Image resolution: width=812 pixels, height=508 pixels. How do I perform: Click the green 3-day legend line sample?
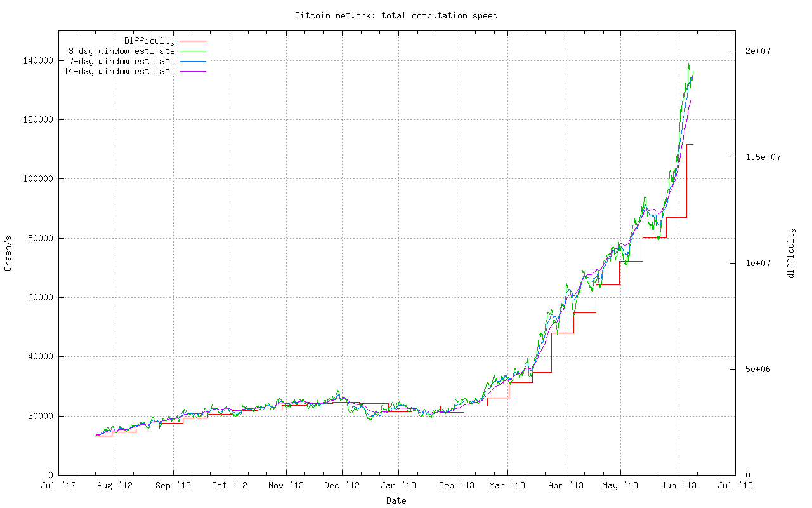[193, 51]
